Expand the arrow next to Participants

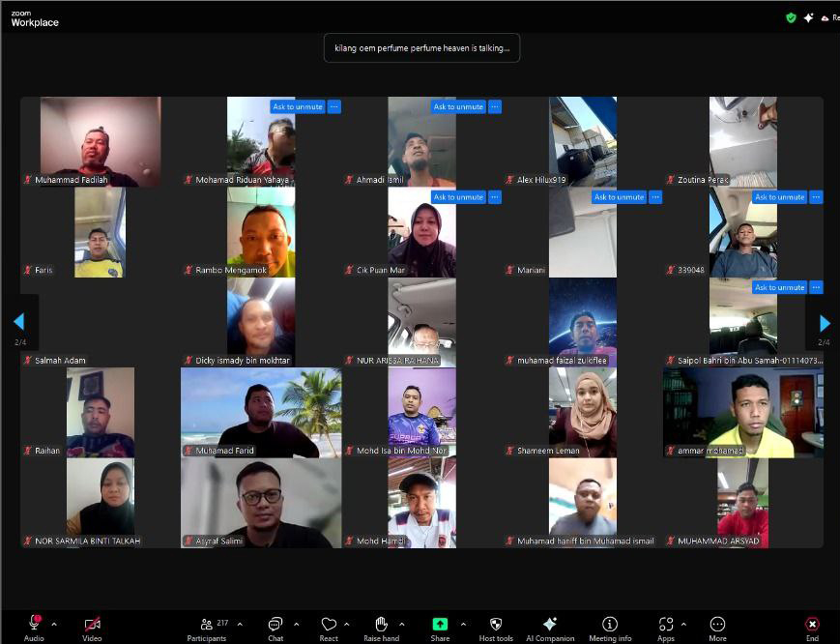pos(240,624)
